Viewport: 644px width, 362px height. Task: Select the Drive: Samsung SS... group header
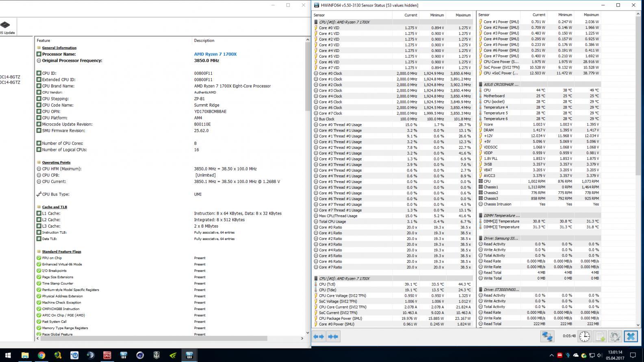pos(538,238)
